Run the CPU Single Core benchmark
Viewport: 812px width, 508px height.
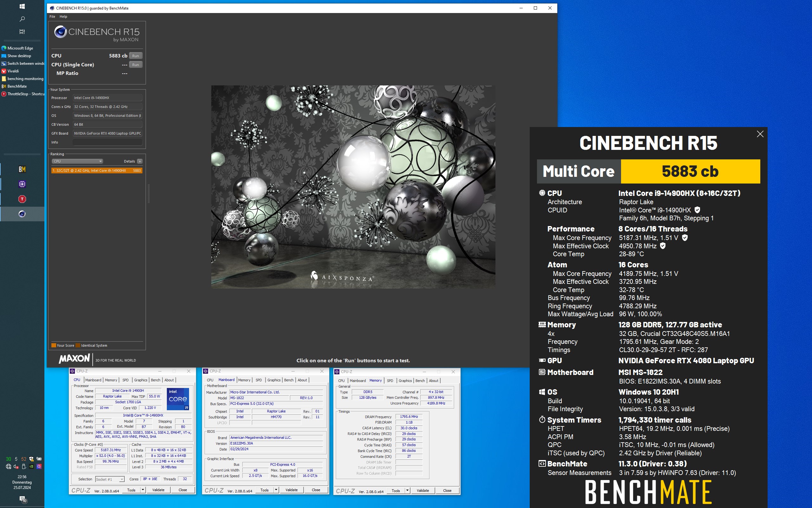pyautogui.click(x=135, y=64)
